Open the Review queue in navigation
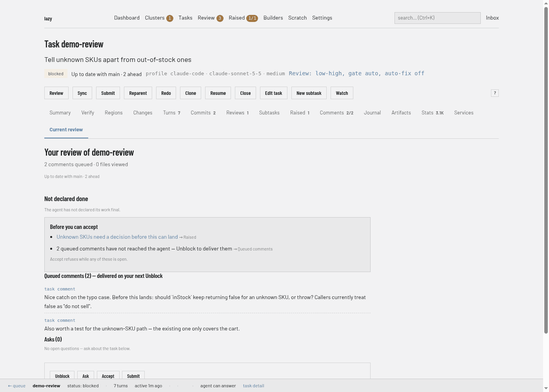The width and height of the screenshot is (549, 392). click(211, 18)
